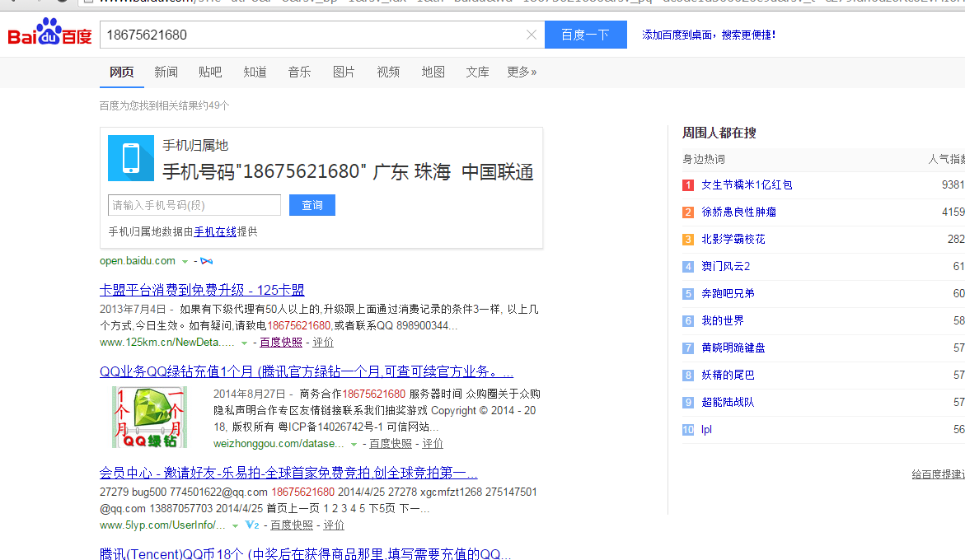965x560 pixels.
Task: Click the 查询 button in the phone lookup card
Action: [x=312, y=205]
